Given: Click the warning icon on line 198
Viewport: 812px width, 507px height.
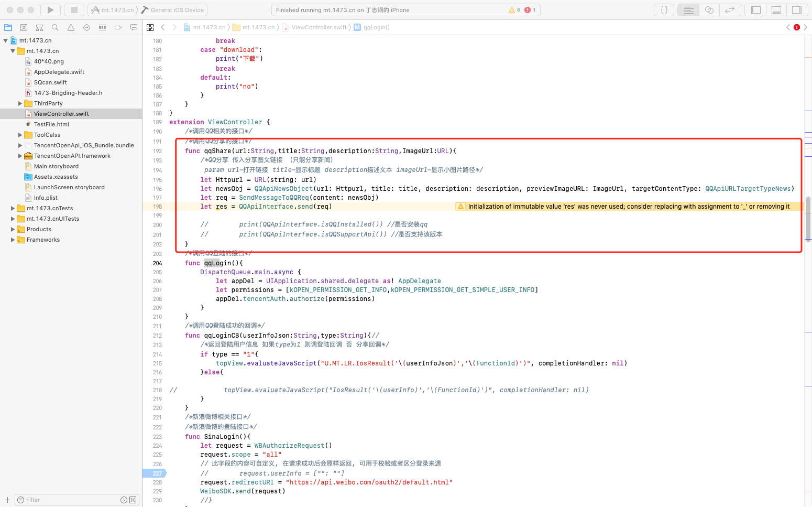Looking at the screenshot, I should pos(460,207).
